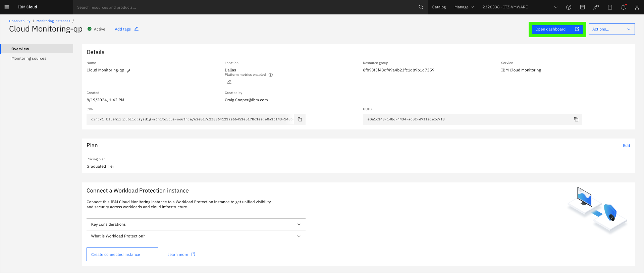Navigate to Observability breadcrumb
644x273 pixels.
[20, 21]
